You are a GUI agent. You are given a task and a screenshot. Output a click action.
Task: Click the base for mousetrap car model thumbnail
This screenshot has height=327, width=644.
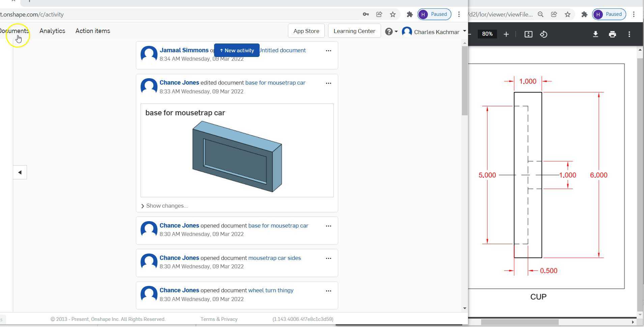237,156
